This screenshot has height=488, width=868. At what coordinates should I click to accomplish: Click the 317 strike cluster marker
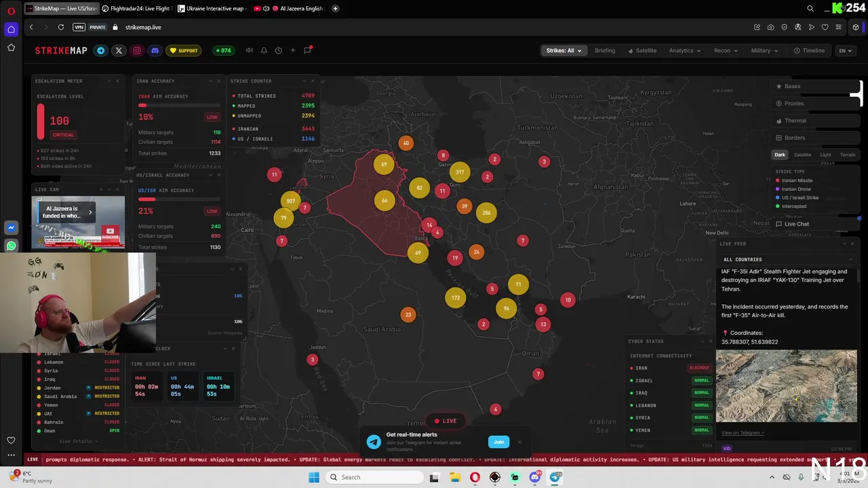coord(460,172)
